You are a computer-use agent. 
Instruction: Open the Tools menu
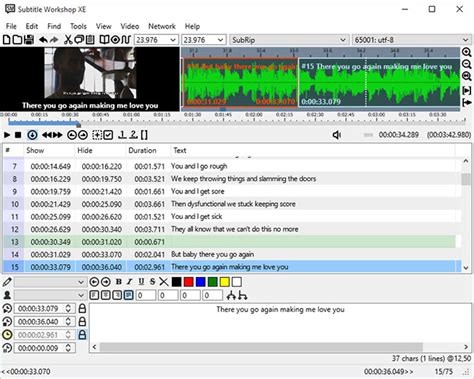click(x=78, y=26)
